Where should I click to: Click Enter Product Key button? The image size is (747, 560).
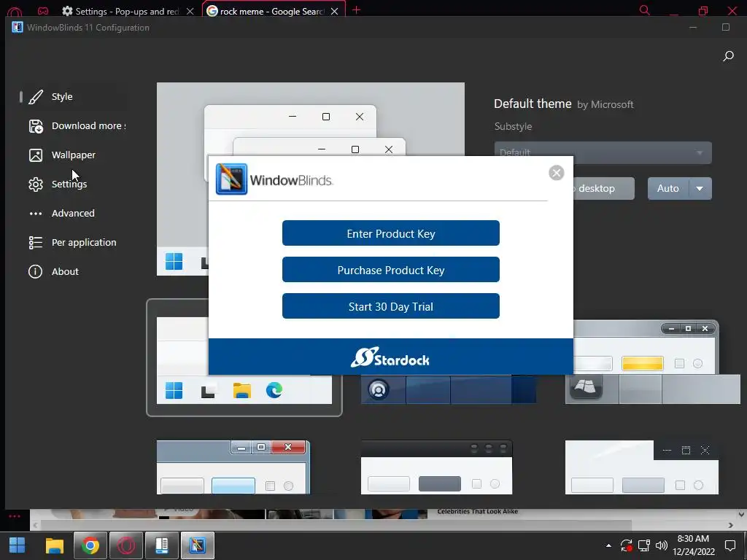click(391, 233)
